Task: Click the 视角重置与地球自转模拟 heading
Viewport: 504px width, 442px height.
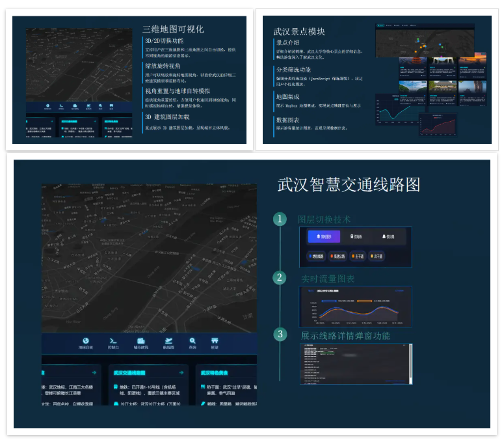Action: 178,91
